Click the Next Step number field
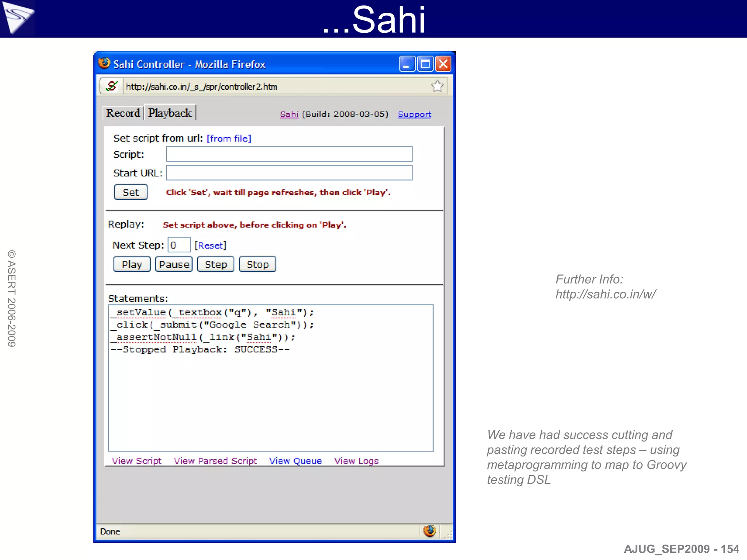747x560 pixels. click(179, 245)
